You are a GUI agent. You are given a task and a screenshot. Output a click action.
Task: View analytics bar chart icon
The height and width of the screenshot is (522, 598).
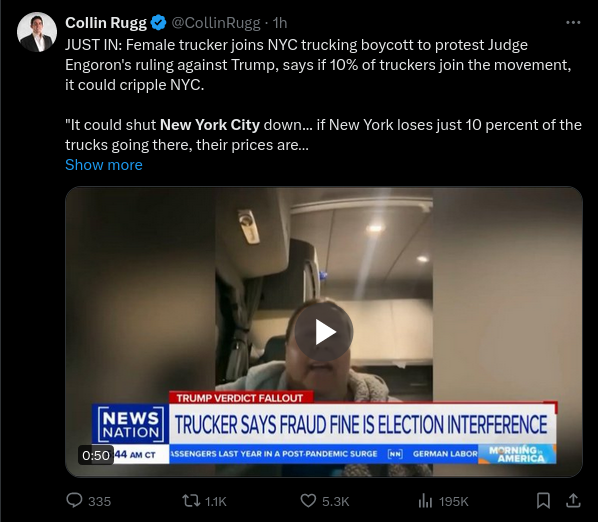pyautogui.click(x=425, y=501)
